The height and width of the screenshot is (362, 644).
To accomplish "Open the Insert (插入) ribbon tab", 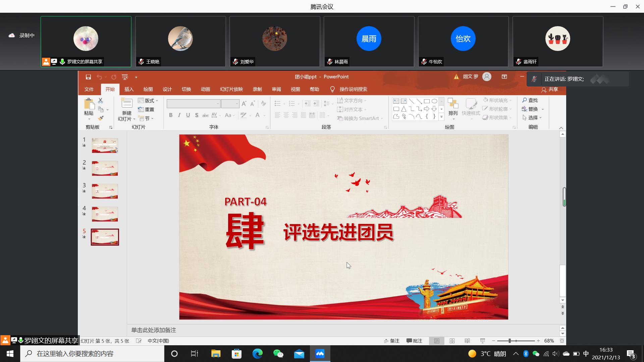I will [129, 89].
